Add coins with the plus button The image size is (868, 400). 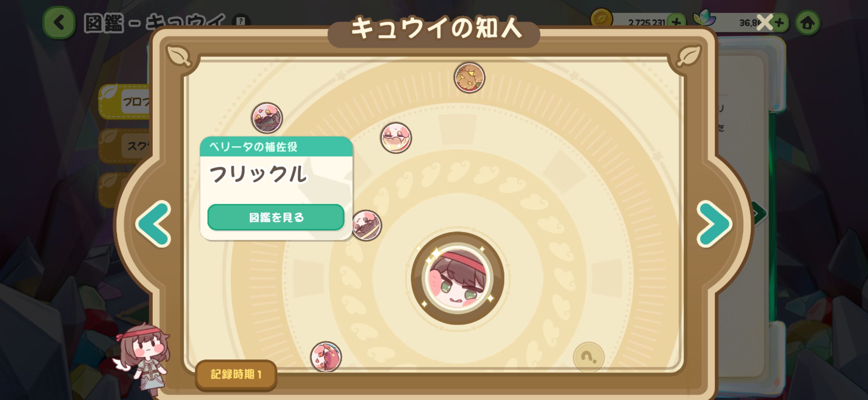(676, 23)
